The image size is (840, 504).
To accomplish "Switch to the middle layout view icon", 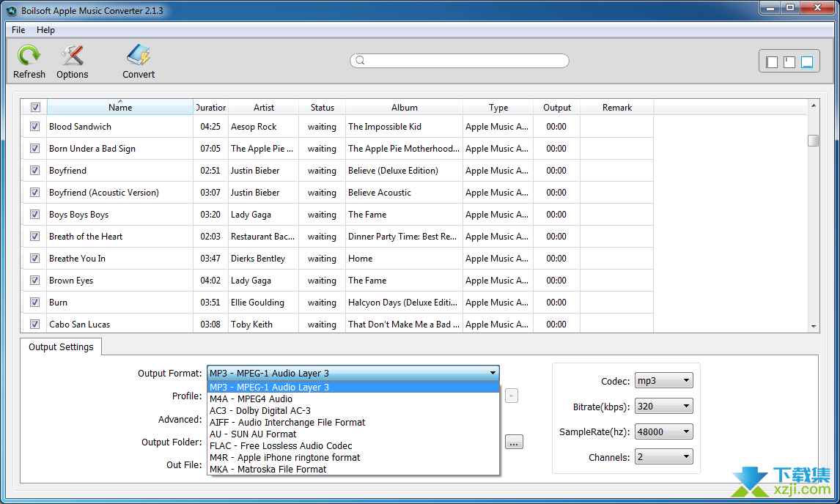I will (x=789, y=62).
